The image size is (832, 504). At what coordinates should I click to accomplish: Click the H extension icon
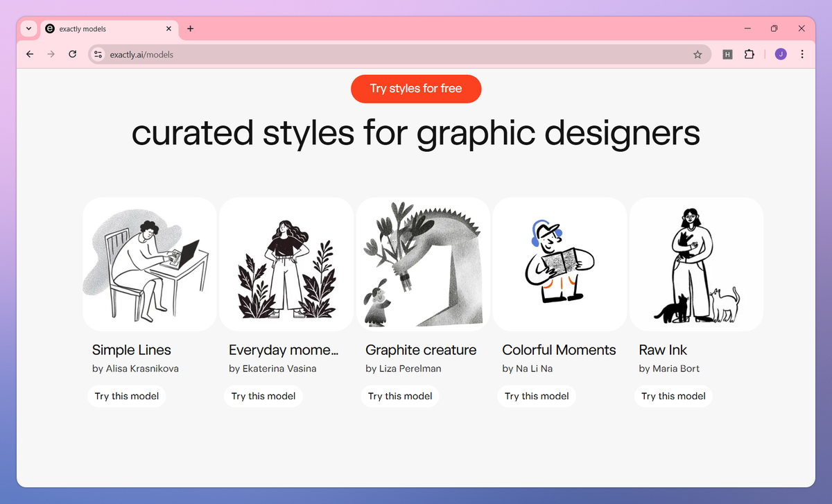click(727, 54)
